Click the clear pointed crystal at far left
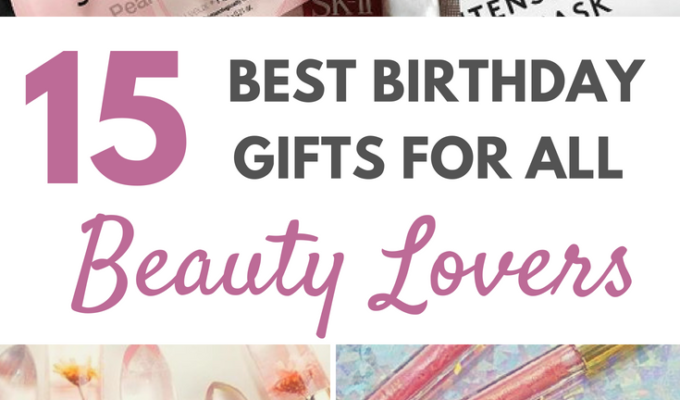The height and width of the screenshot is (400, 680). pos(17,372)
